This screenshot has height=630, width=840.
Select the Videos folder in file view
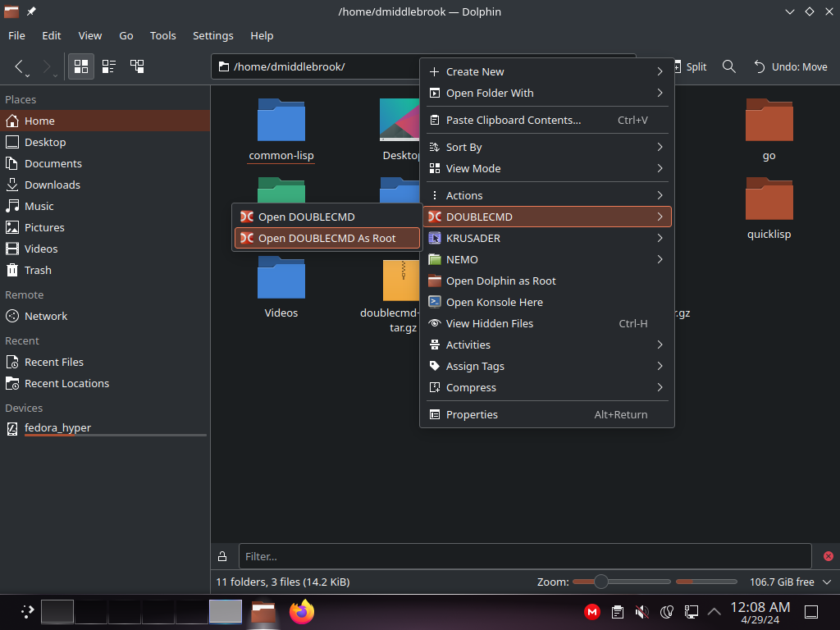pos(281,288)
